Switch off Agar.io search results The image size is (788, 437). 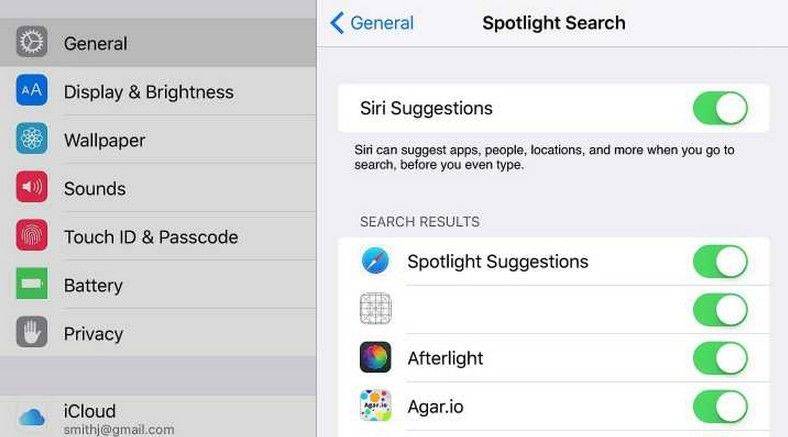[x=720, y=406]
